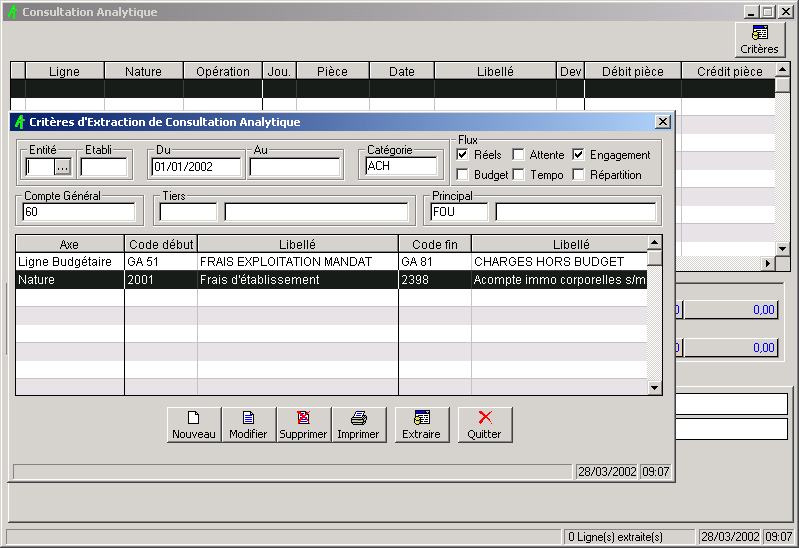The height and width of the screenshot is (548, 799).
Task: Click cell GA 51 in Code début
Action: (161, 262)
